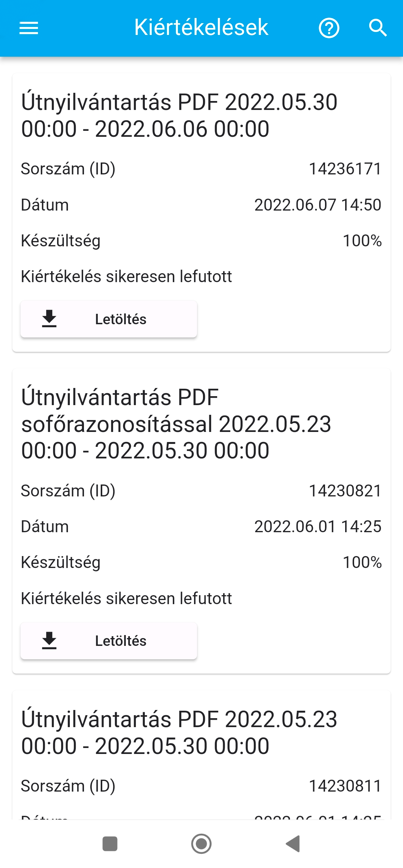Tap the ID value 14236171
This screenshot has width=403, height=868.
345,169
